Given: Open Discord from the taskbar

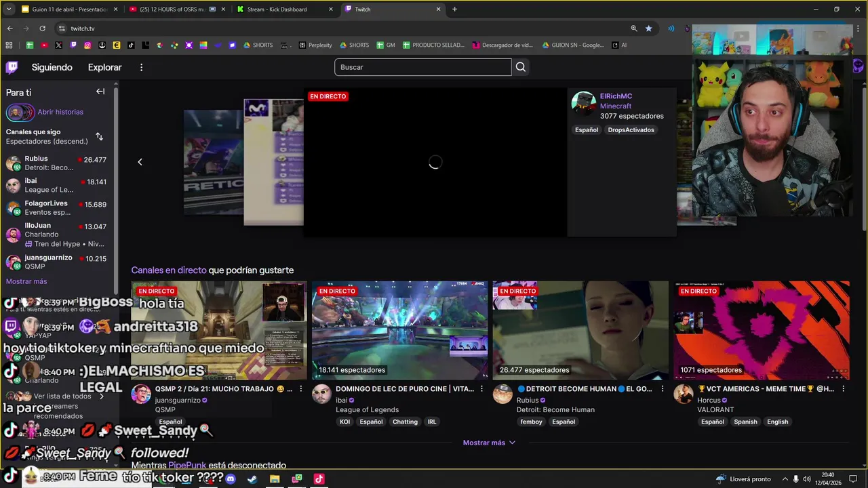Looking at the screenshot, I should (x=231, y=479).
